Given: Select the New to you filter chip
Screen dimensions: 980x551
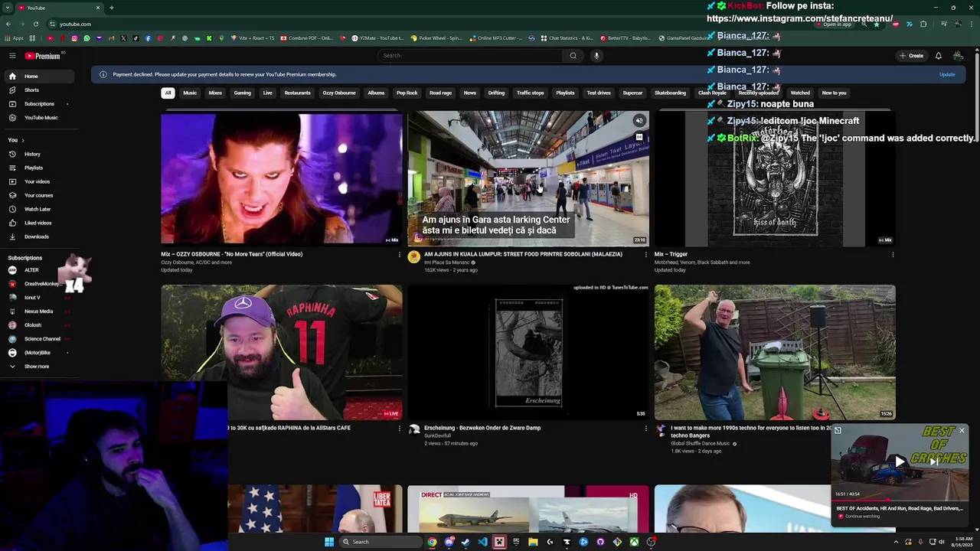Looking at the screenshot, I should [834, 93].
